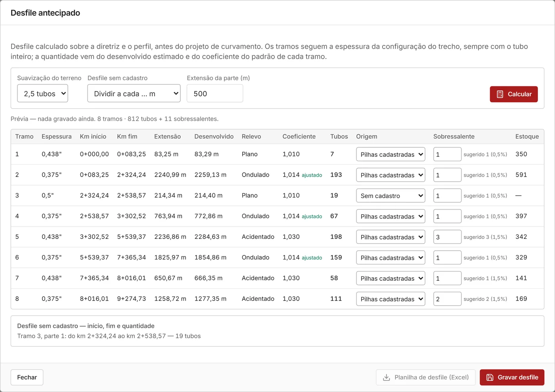Change the Origem dropdown for tramo 2
Screen dimensions: 555x392
coord(390,175)
